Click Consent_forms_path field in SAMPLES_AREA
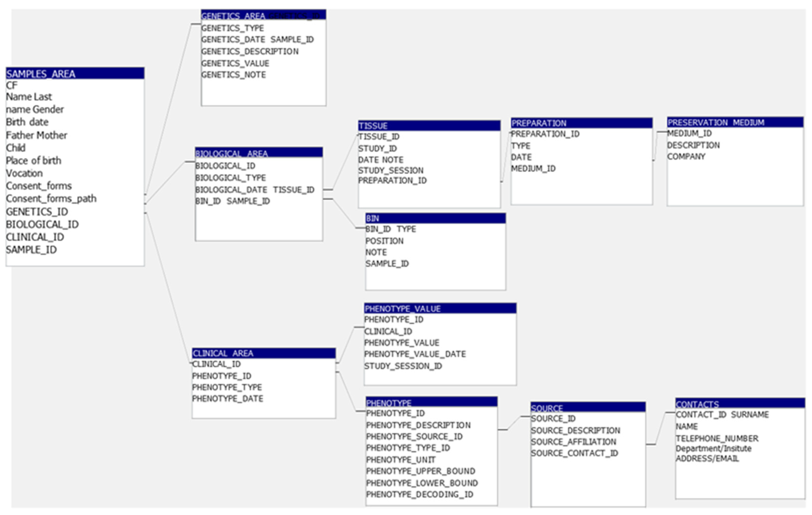 tap(51, 199)
